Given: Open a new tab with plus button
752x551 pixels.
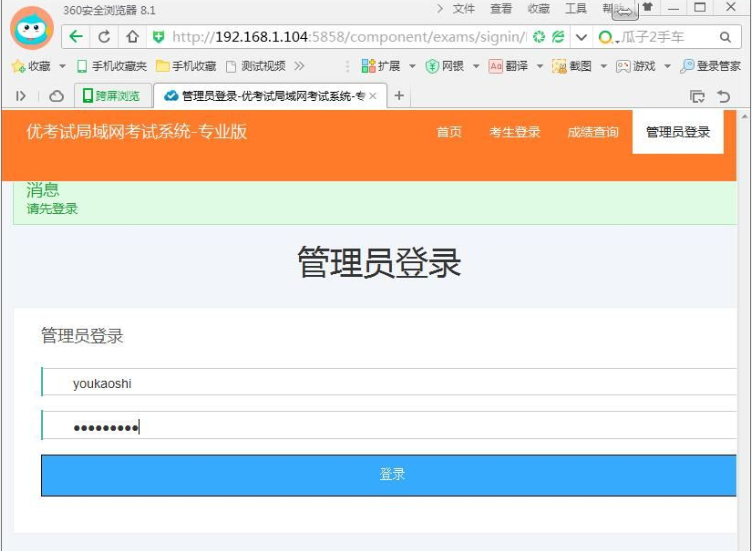Looking at the screenshot, I should point(399,96).
